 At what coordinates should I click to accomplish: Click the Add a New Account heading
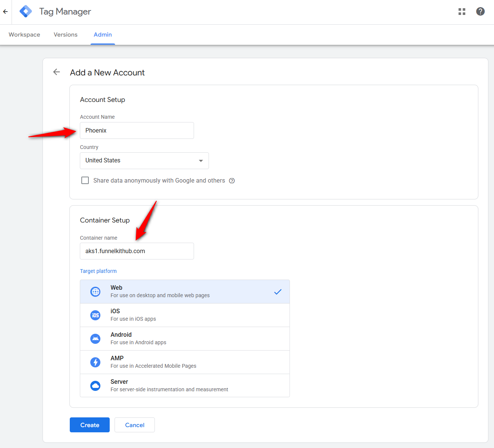coord(107,73)
